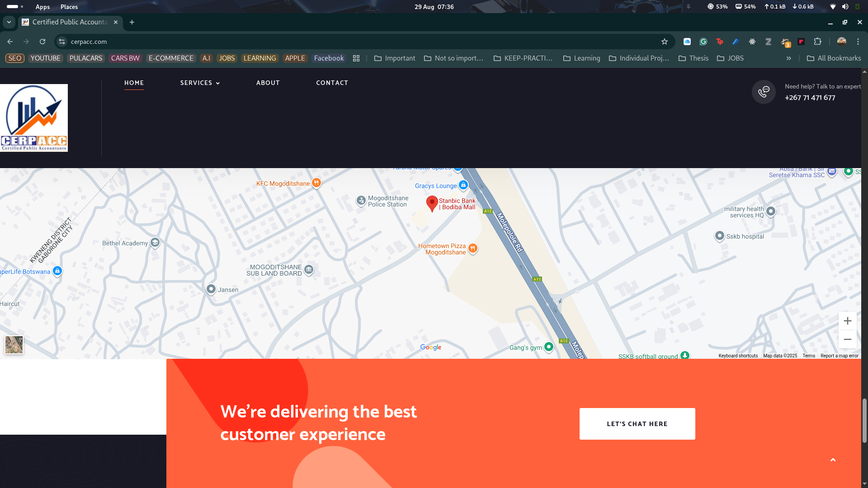Click the map zoom in plus button
Image resolution: width=868 pixels, height=488 pixels.
(x=848, y=321)
